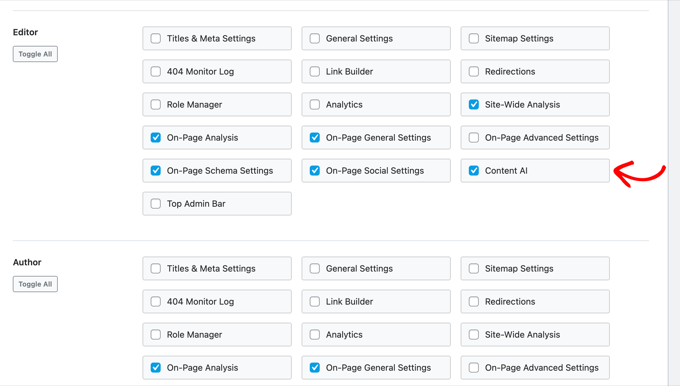680x386 pixels.
Task: Click Toggle All for Editor role
Action: click(35, 54)
